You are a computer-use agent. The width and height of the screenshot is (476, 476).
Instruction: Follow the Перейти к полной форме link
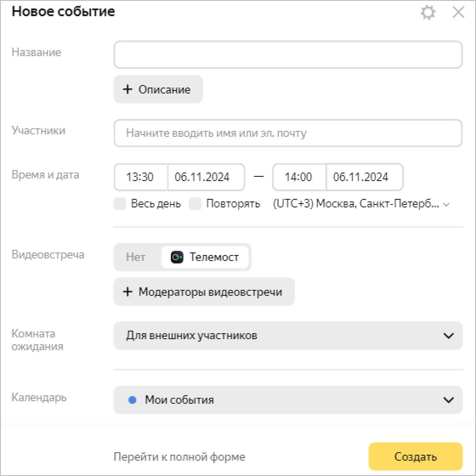click(x=179, y=457)
